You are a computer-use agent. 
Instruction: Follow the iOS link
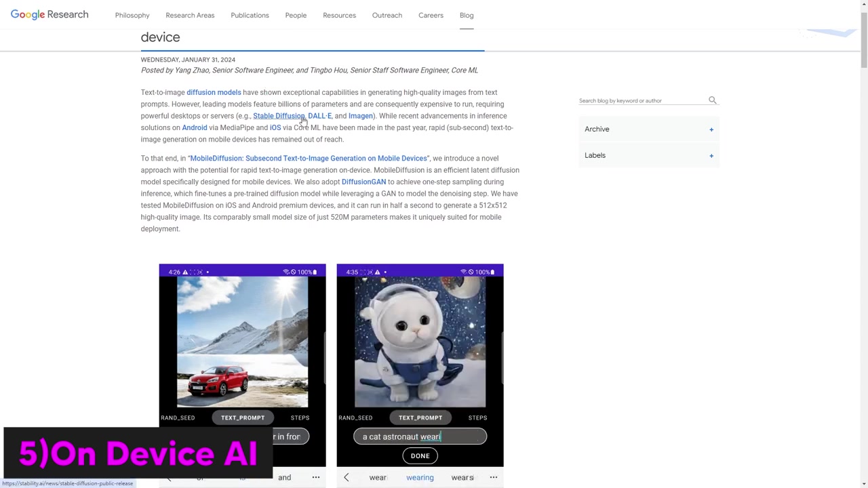tap(275, 127)
